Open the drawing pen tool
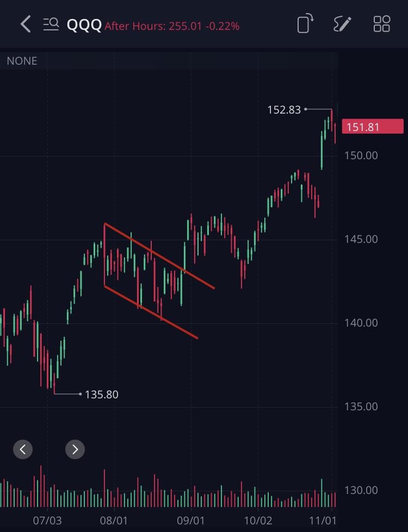Screen dimensions: 408x532 [342, 24]
